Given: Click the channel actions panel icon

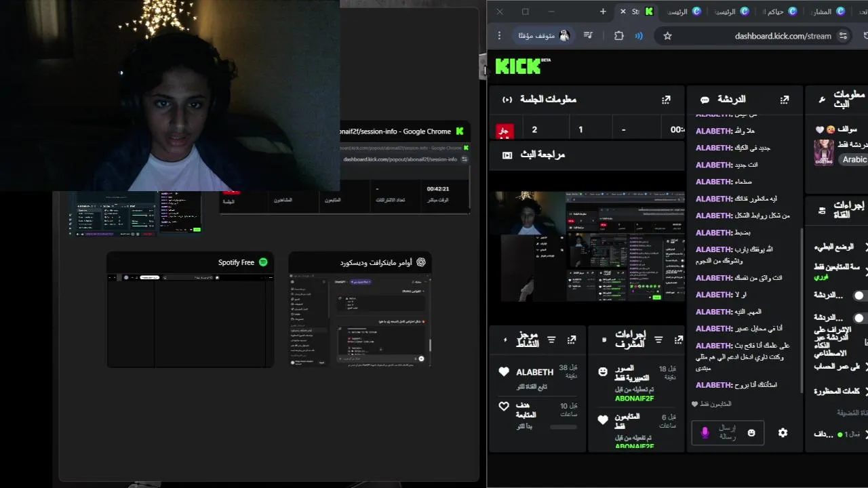Looking at the screenshot, I should (822, 211).
